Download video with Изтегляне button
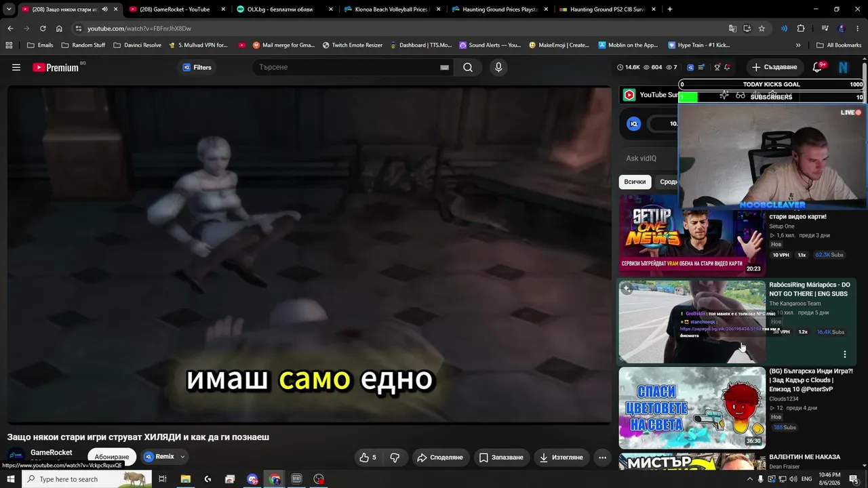Screen dimensions: 868x488 click(x=561, y=457)
